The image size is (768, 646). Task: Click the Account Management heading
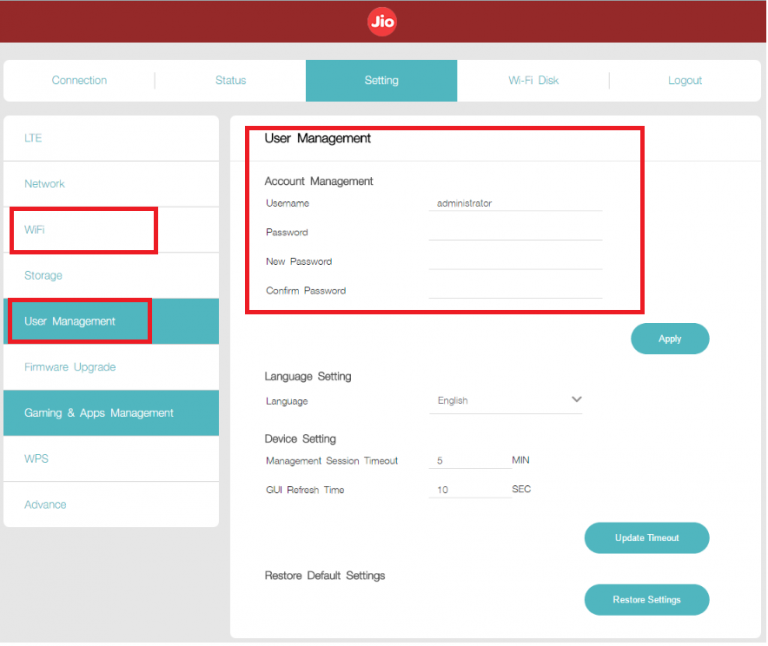pyautogui.click(x=318, y=181)
